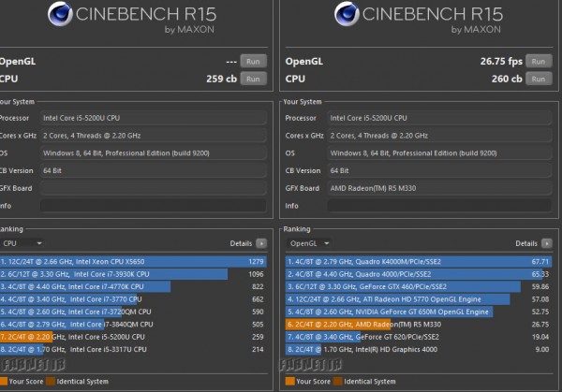Click the 26.75 fps OpenGL score

501,61
